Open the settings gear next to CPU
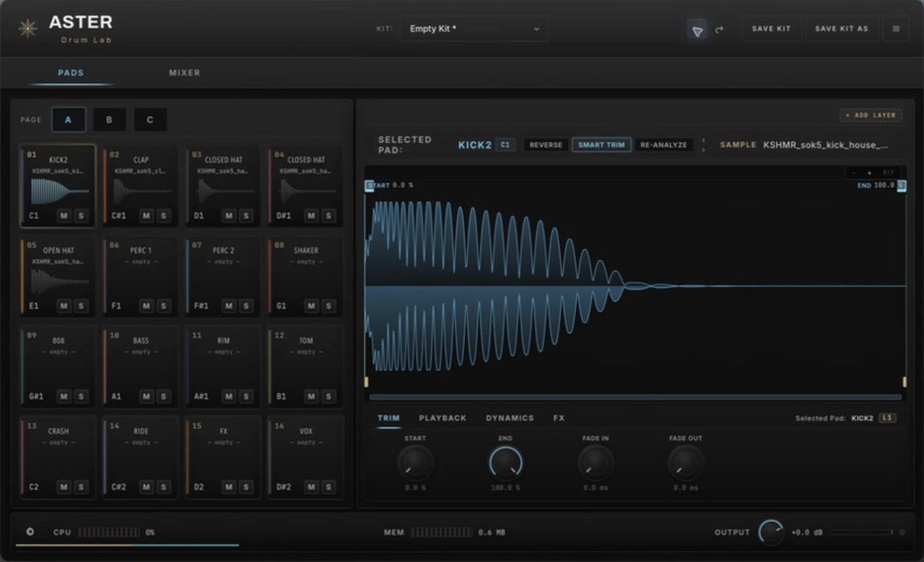924x562 pixels. (x=30, y=532)
